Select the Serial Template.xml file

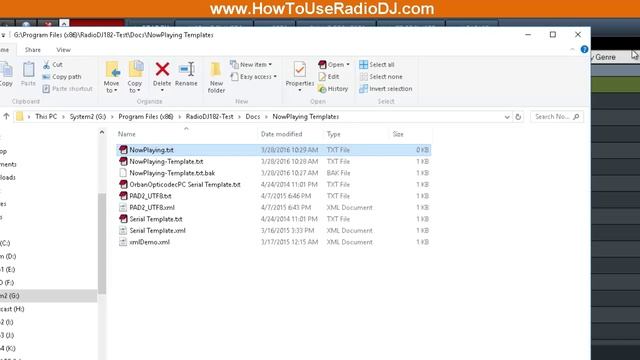point(273,231)
